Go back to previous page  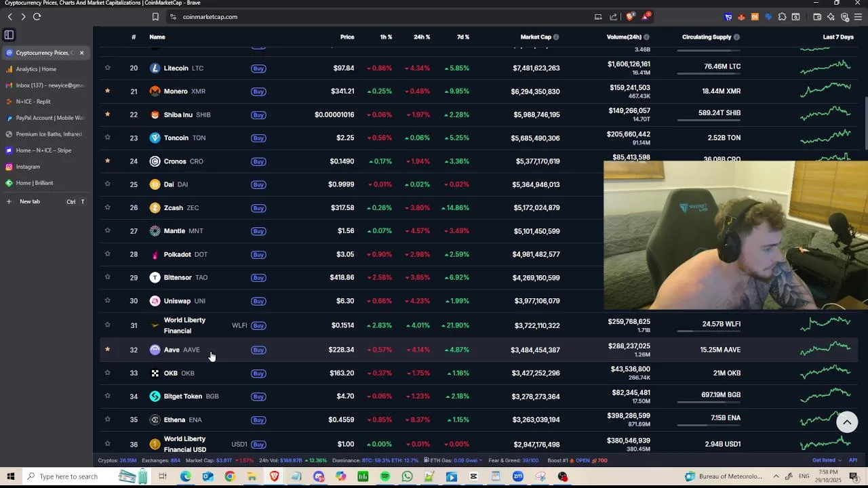(x=10, y=17)
